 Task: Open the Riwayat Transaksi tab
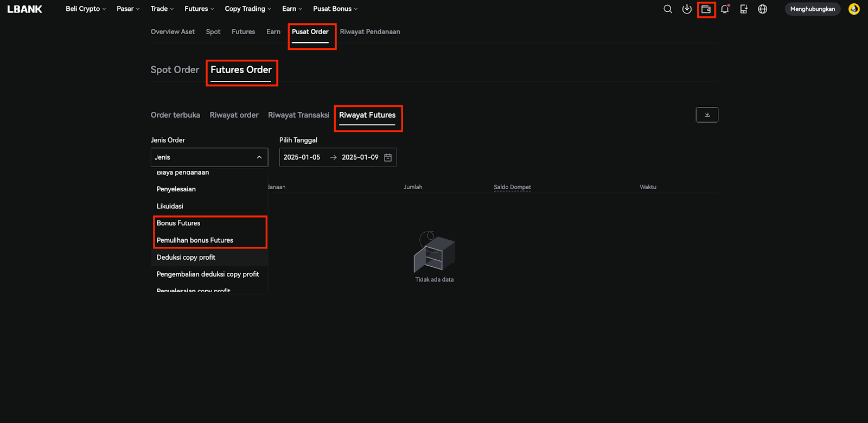click(x=298, y=115)
